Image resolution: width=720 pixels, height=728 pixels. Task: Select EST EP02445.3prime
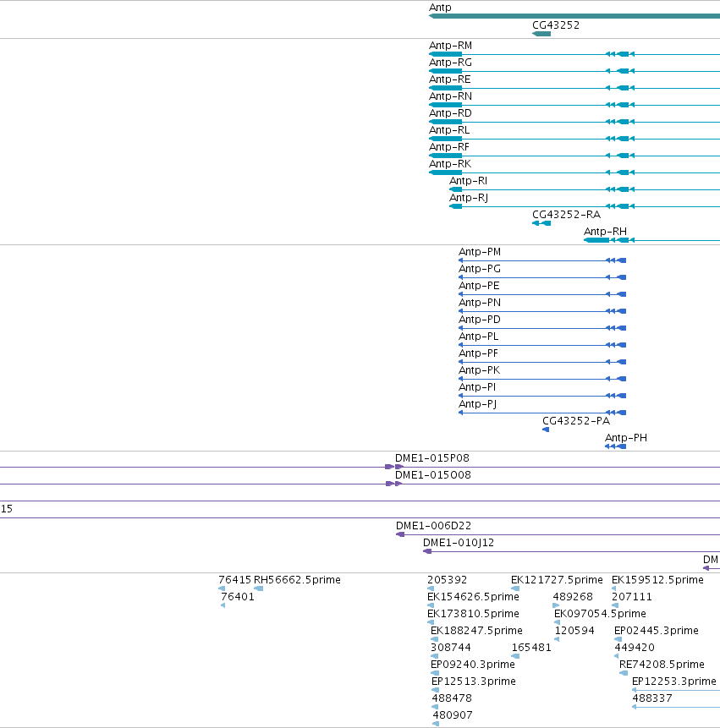tap(657, 631)
